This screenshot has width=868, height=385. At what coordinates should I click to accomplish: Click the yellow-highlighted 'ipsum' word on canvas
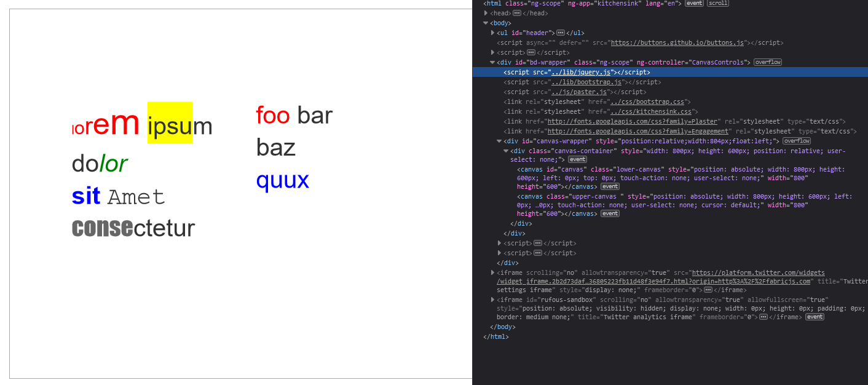coord(170,123)
